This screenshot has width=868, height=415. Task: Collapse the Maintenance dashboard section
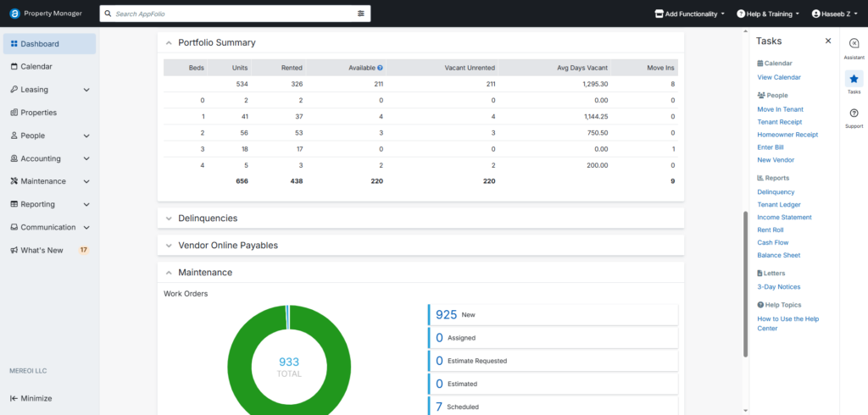169,273
